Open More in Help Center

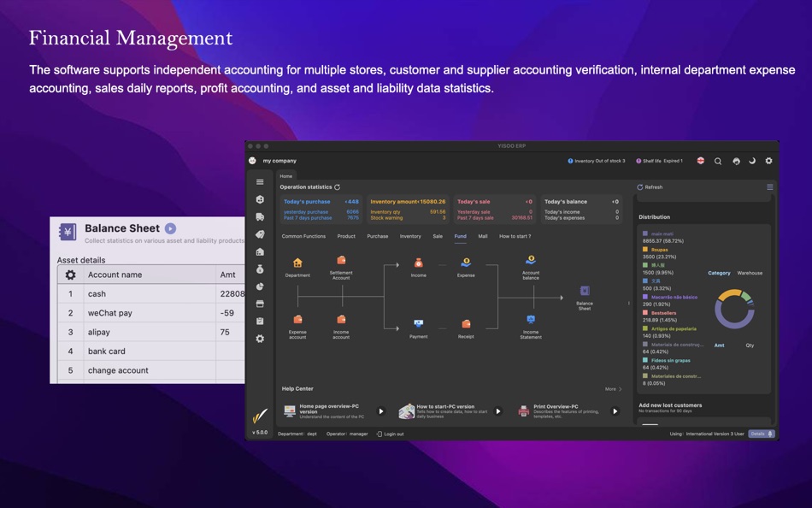tap(613, 389)
